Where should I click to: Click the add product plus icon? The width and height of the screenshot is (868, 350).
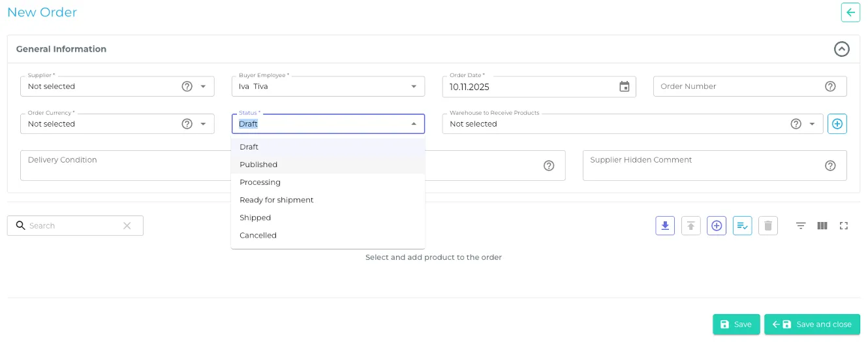pos(717,226)
